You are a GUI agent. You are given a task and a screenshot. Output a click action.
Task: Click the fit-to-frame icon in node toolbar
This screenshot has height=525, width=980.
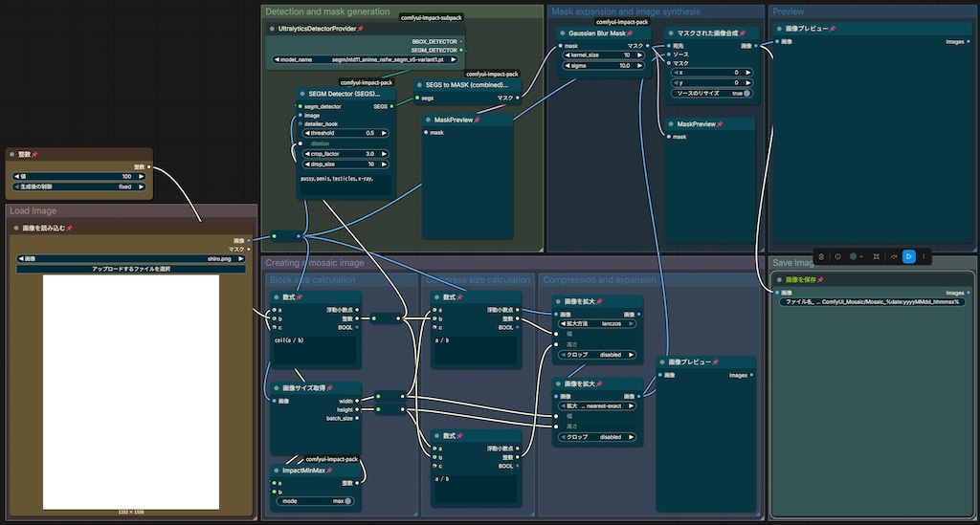(x=877, y=256)
